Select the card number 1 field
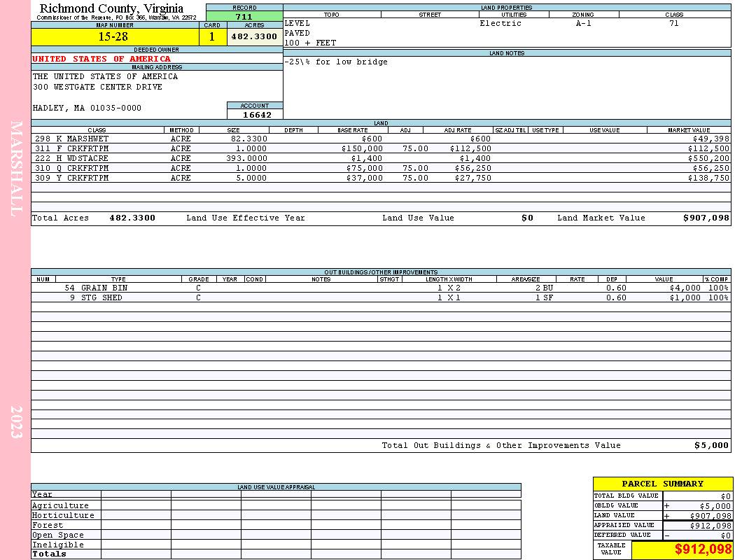The height and width of the screenshot is (560, 735). (x=212, y=36)
